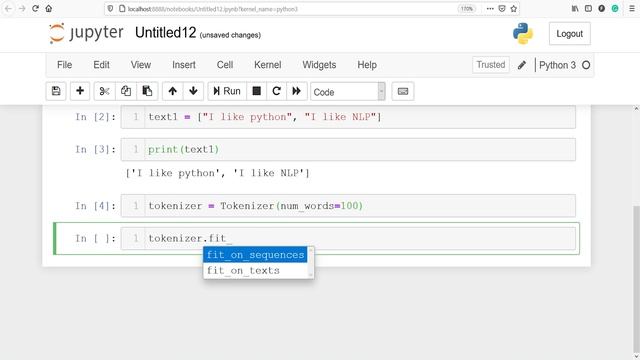Move selected cell up with the arrow
This screenshot has width=640, height=360.
click(x=173, y=91)
